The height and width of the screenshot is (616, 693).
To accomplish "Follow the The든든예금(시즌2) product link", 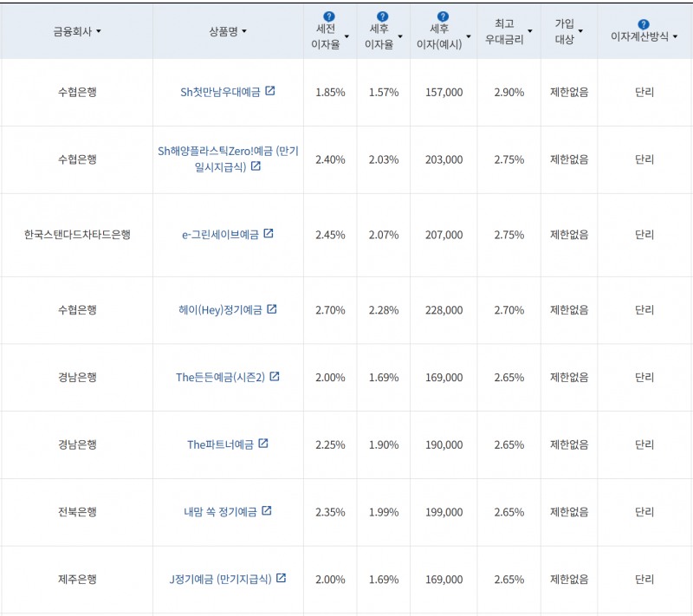I will point(220,377).
